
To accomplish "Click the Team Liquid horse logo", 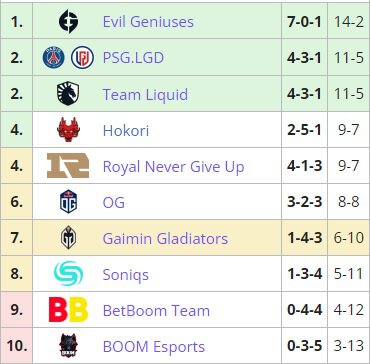I will [68, 94].
